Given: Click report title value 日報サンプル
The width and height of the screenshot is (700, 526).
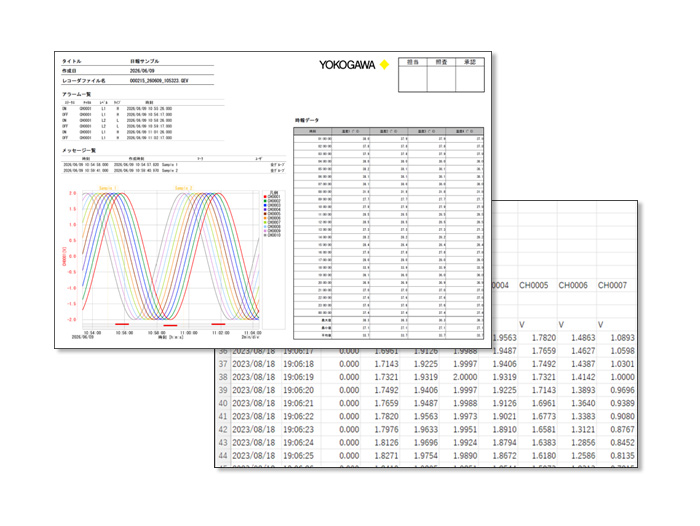Looking at the screenshot, I should [x=144, y=61].
